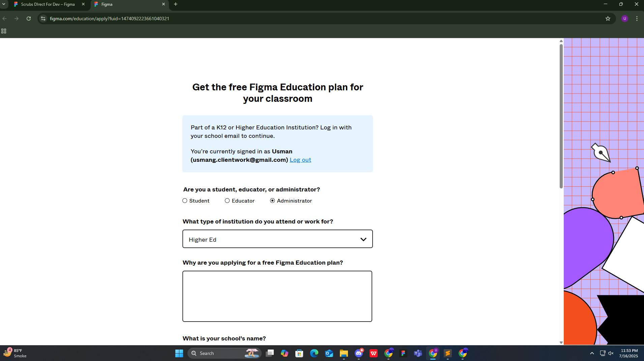Select the Educator radio button
The image size is (644, 361).
tap(227, 201)
